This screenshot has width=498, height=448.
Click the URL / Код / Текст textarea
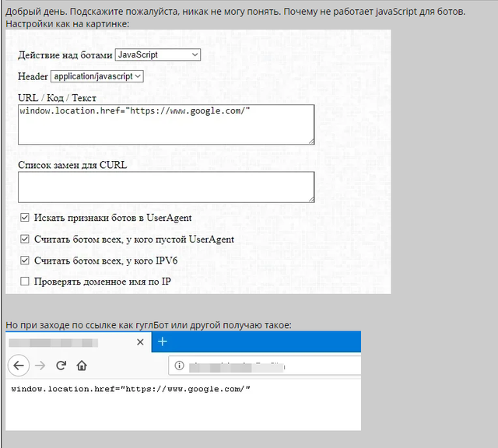[166, 124]
